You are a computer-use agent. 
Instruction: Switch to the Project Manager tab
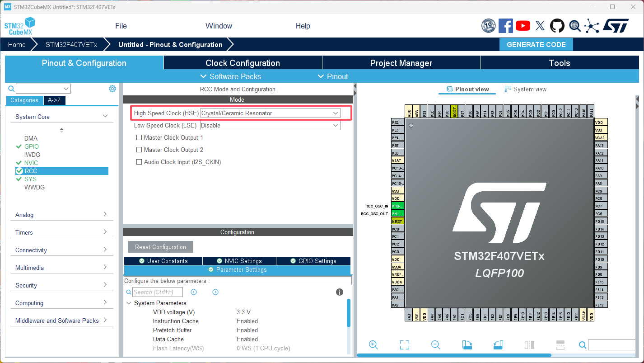click(x=401, y=63)
